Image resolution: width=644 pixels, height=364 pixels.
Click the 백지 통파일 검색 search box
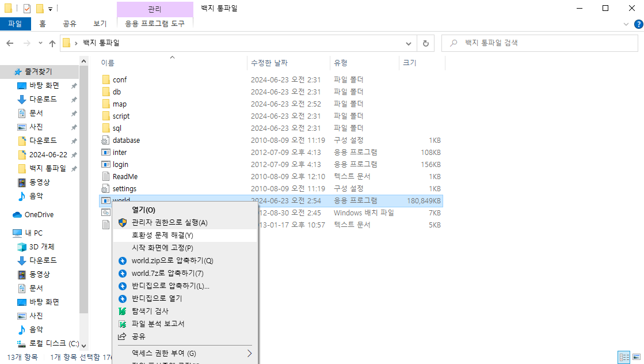[x=540, y=43]
